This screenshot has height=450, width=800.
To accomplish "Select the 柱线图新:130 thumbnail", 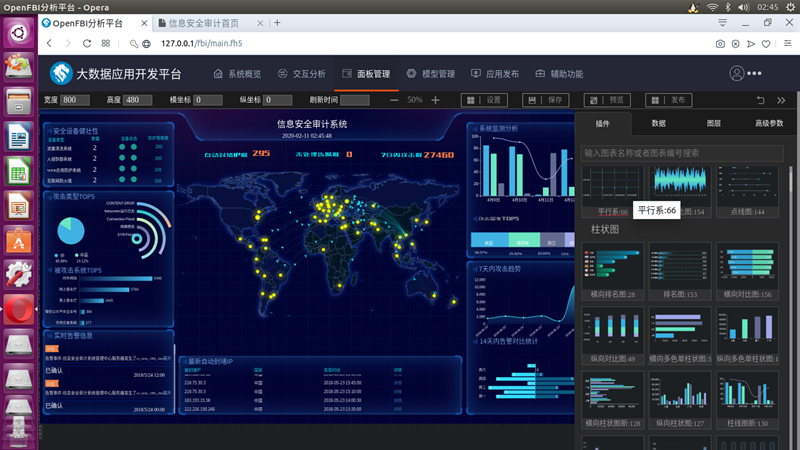I will pos(747,400).
